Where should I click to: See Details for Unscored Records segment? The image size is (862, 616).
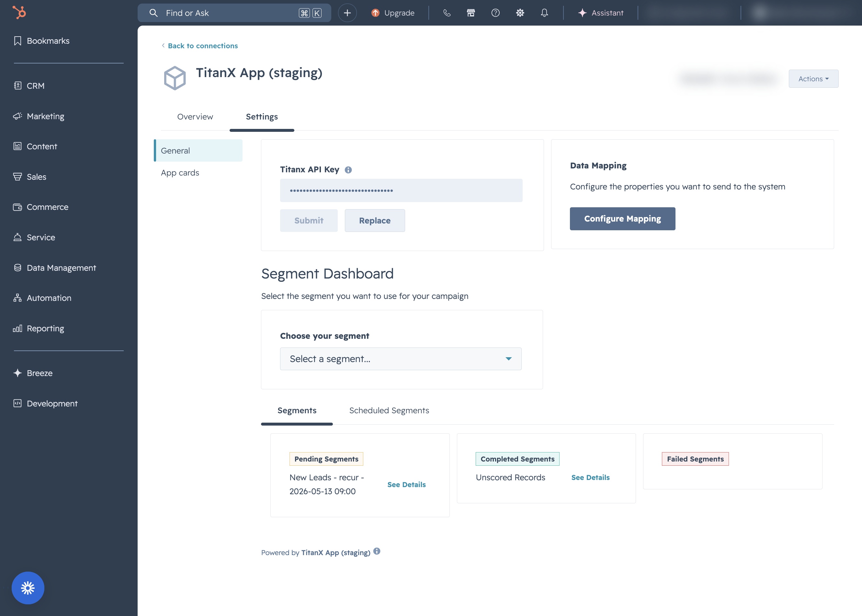tap(590, 478)
